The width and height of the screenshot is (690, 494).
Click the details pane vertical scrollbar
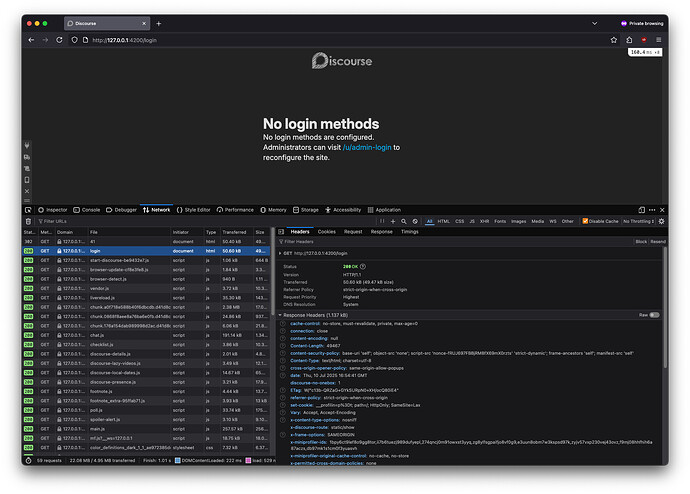point(665,308)
